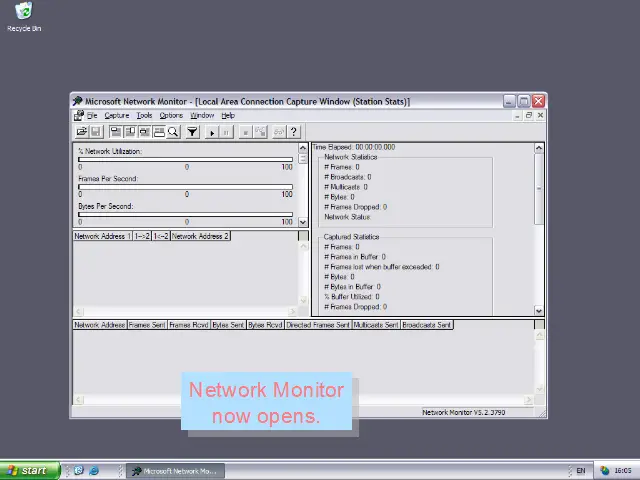Open the Capture menu
Screen dimensions: 640x480
(117, 116)
